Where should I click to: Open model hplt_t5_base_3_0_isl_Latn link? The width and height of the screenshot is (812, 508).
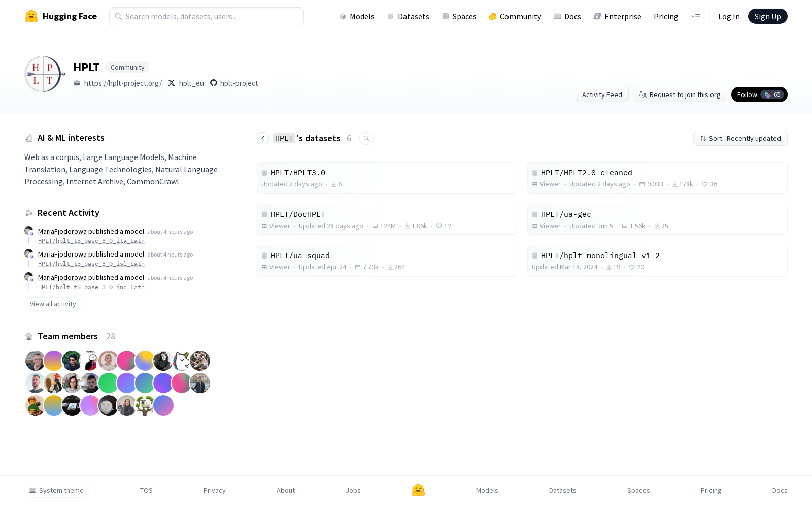[91, 264]
